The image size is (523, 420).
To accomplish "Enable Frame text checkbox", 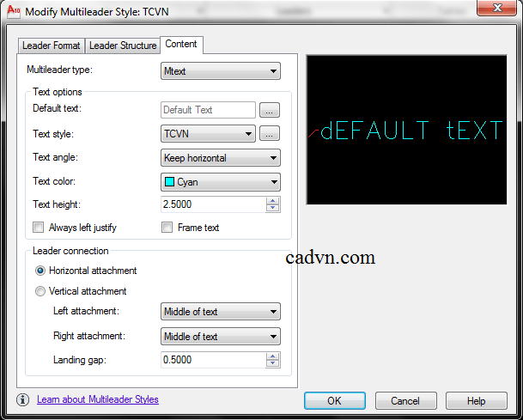I will coord(167,228).
